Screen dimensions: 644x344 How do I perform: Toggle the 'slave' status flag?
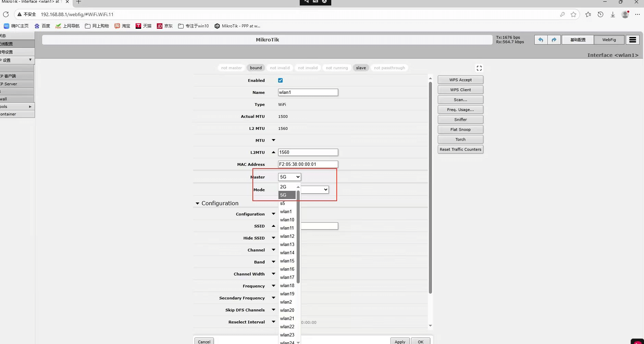click(361, 68)
